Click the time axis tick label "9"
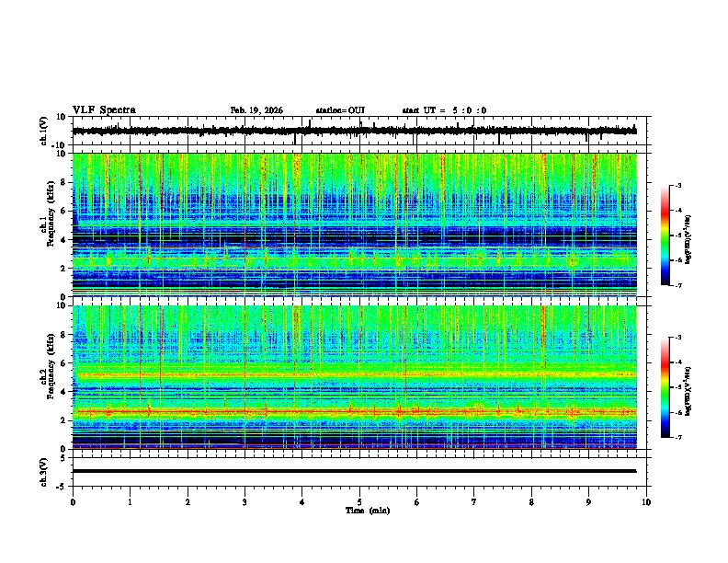728x563 pixels. pyautogui.click(x=588, y=502)
